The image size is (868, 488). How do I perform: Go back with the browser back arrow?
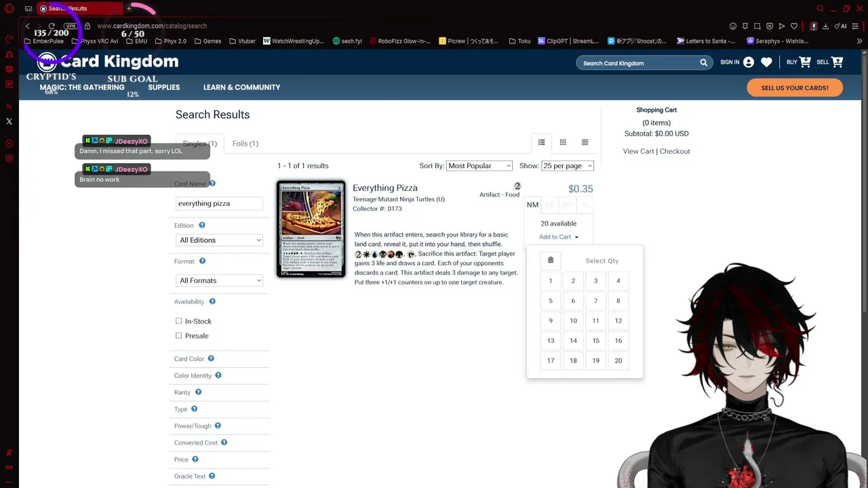28,26
